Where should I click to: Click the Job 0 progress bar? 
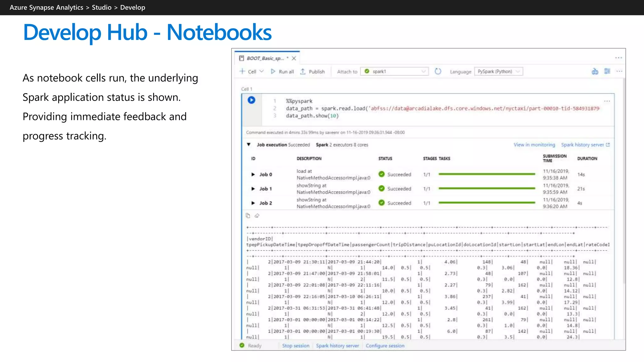pyautogui.click(x=487, y=174)
